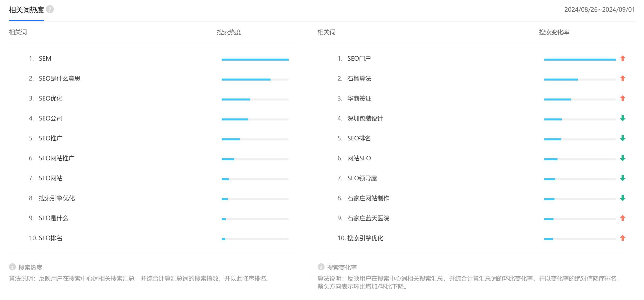644x300 pixels.
Task: Click the keyword 石榴算法
Action: 359,79
